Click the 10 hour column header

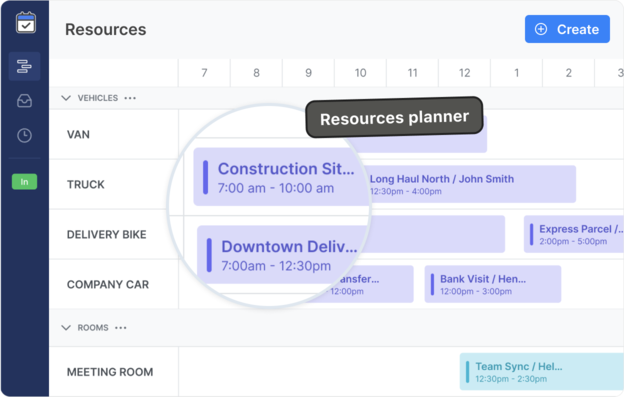click(x=361, y=73)
